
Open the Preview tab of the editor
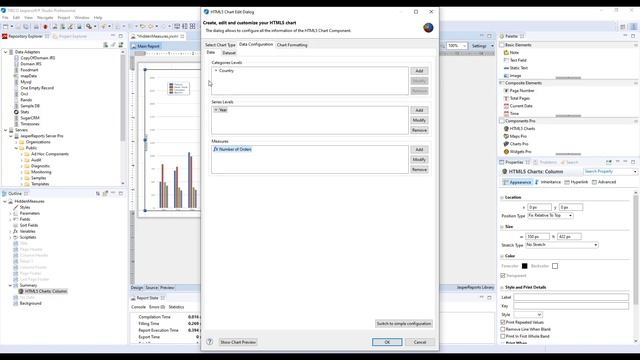click(167, 288)
